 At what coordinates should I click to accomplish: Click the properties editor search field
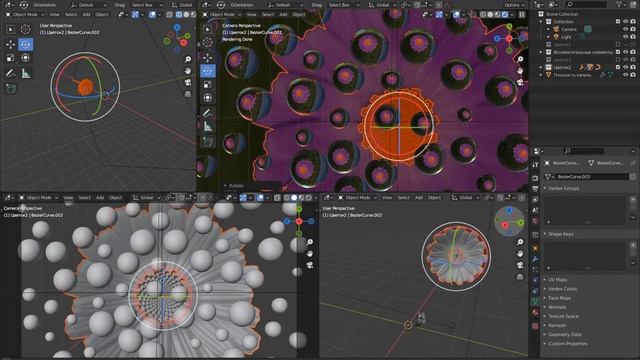pos(584,151)
